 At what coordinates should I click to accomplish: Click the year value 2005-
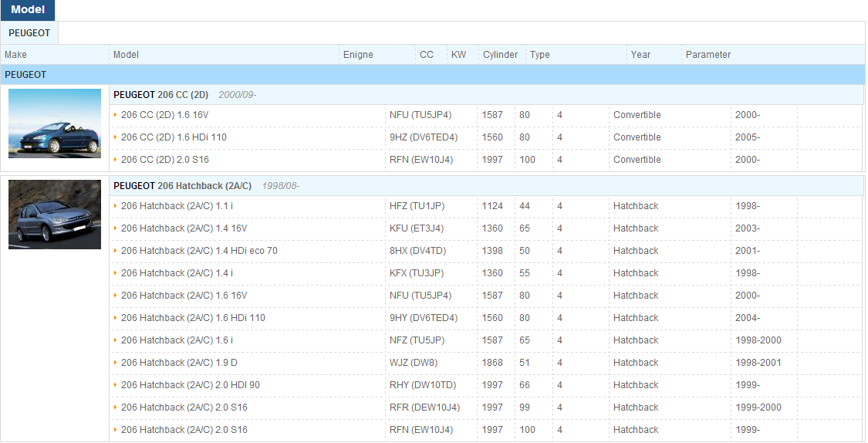click(x=748, y=137)
